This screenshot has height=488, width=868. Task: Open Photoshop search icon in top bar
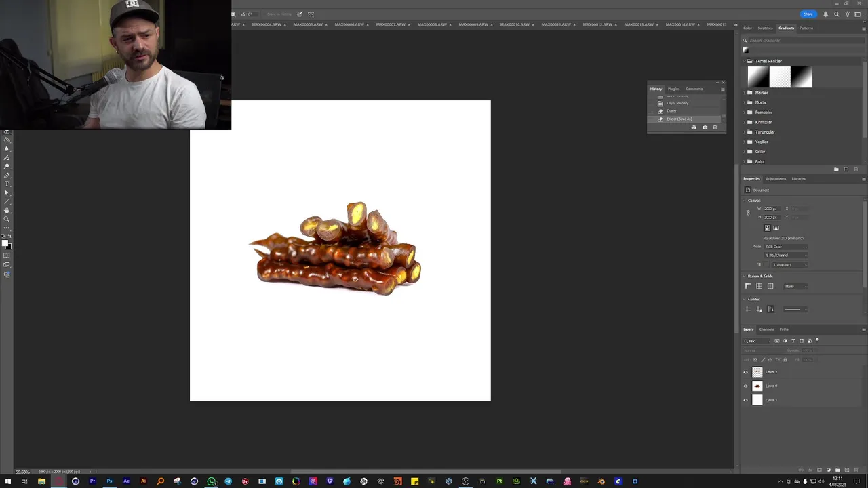point(836,14)
